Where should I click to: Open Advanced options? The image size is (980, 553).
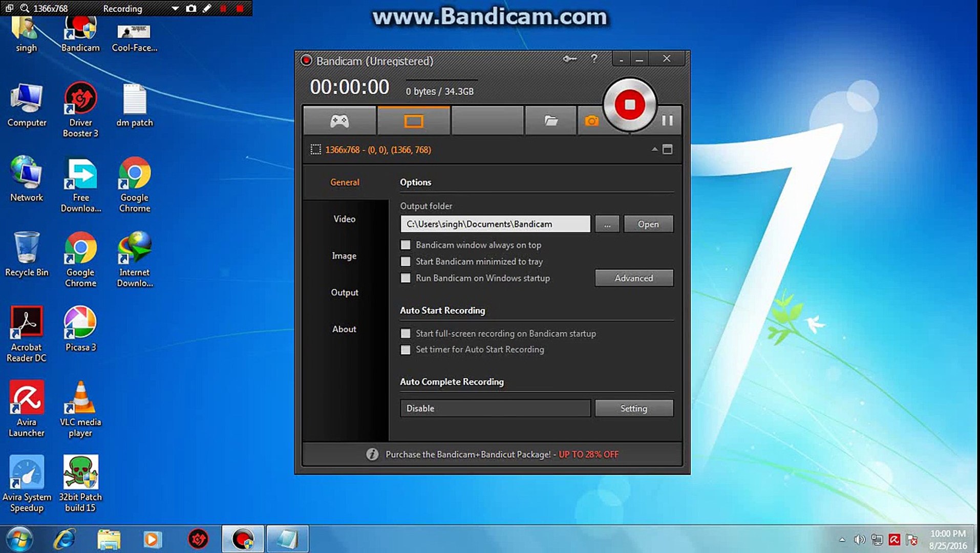634,278
